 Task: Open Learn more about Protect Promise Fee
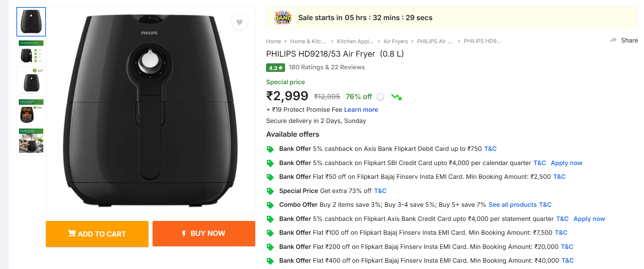[361, 110]
